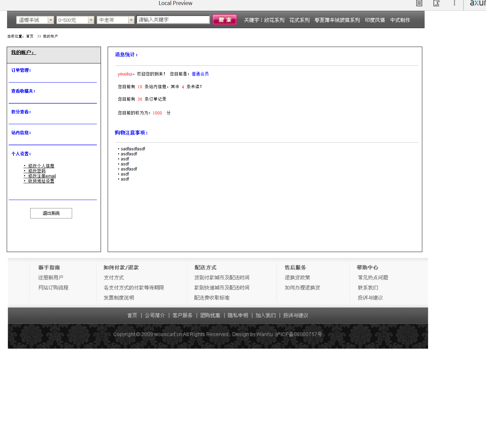This screenshot has height=448, width=486.
Task: Click 加入我们 in the bottom navigation bar
Action: [x=266, y=315]
